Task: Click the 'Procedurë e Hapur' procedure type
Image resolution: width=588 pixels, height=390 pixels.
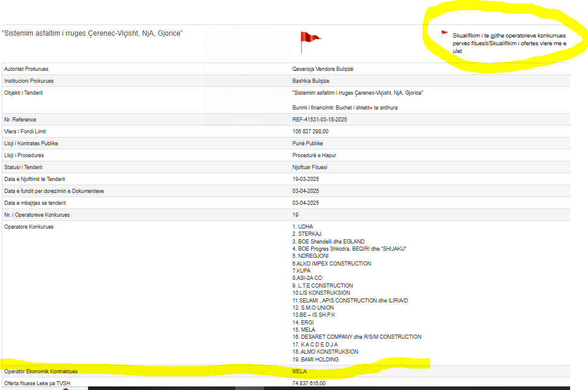Action: (x=314, y=155)
